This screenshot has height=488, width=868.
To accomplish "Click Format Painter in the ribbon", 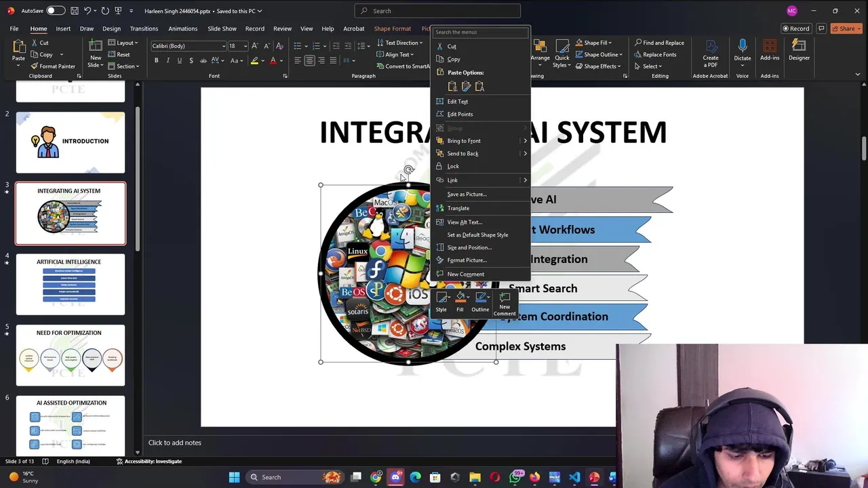I will [x=52, y=66].
